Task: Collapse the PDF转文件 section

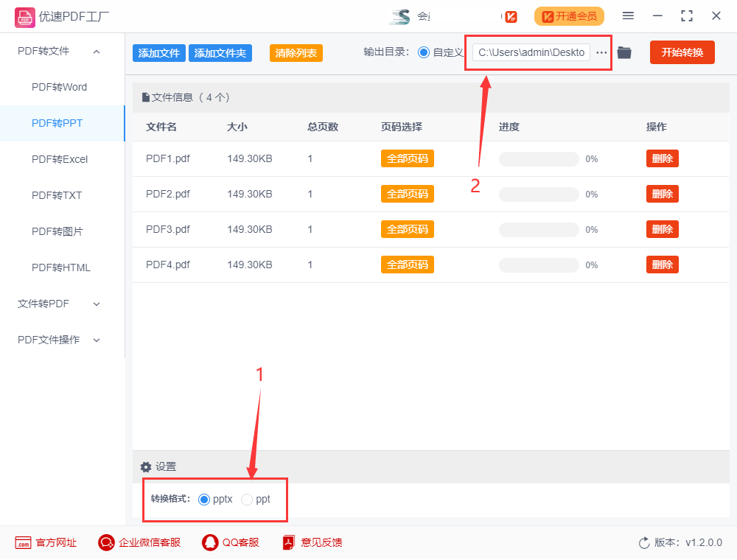Action: pyautogui.click(x=97, y=52)
